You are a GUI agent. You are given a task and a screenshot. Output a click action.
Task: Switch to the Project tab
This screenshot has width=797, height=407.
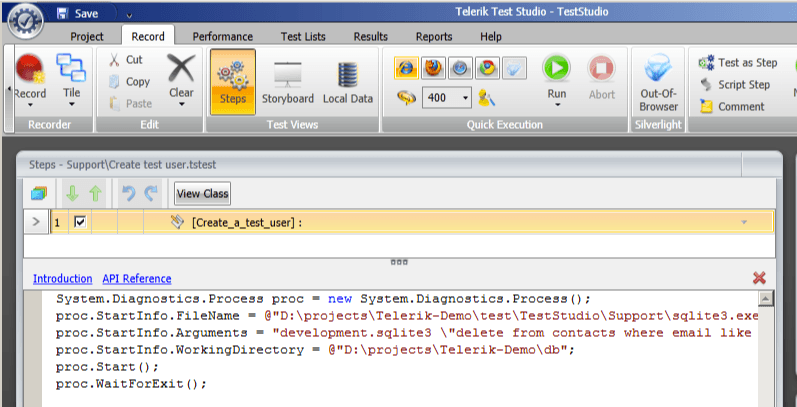point(87,37)
